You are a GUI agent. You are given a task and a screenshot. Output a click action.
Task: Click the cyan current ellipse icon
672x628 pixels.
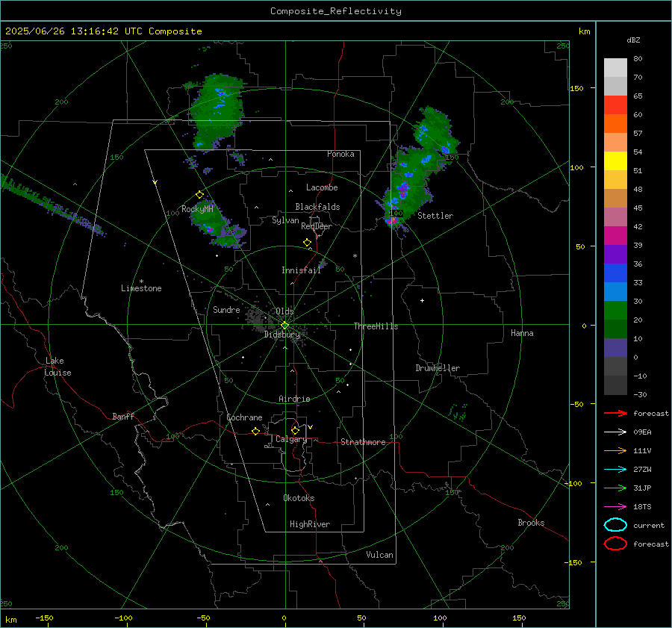615,525
